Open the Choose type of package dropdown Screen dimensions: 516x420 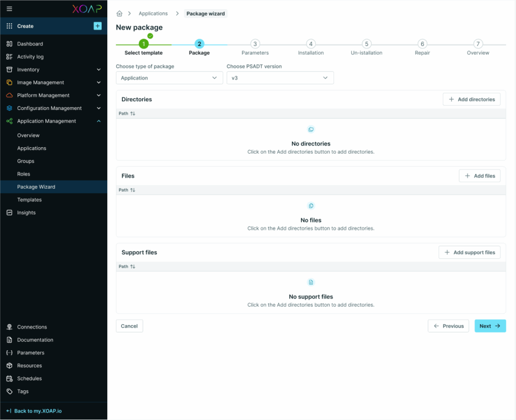point(169,78)
